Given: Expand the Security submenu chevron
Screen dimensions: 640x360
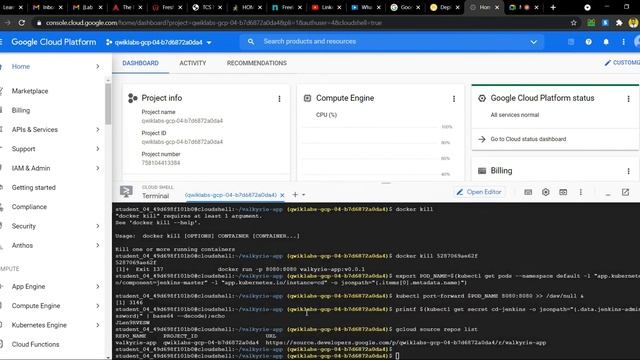Looking at the screenshot, I should pos(98,226).
